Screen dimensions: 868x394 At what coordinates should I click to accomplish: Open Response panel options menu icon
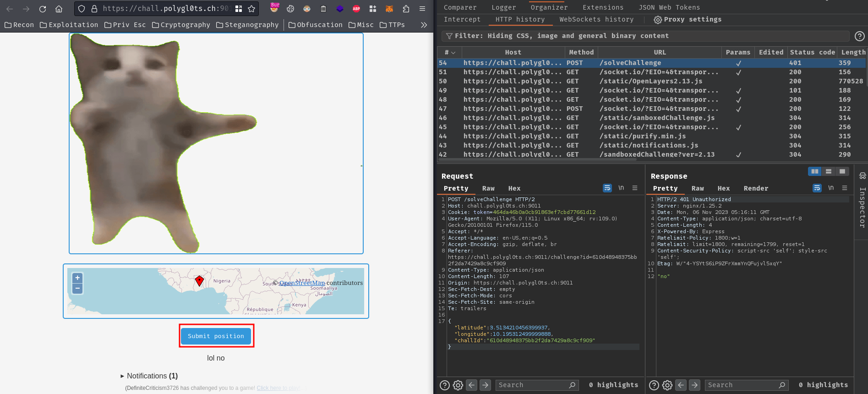[845, 188]
